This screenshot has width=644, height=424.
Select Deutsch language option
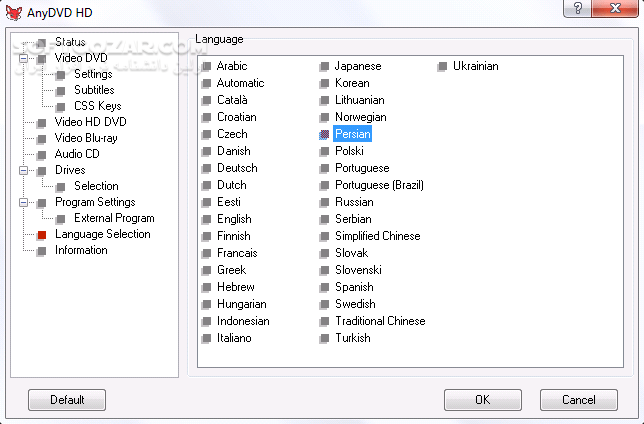[237, 168]
